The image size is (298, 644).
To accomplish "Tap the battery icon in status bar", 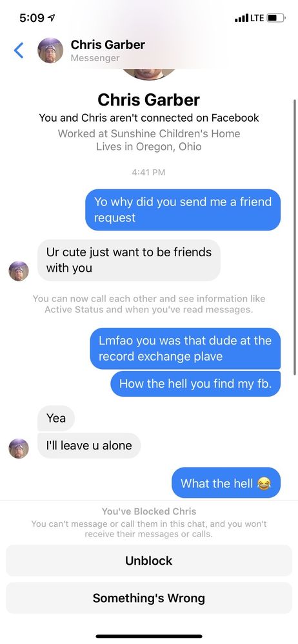I will (x=276, y=18).
